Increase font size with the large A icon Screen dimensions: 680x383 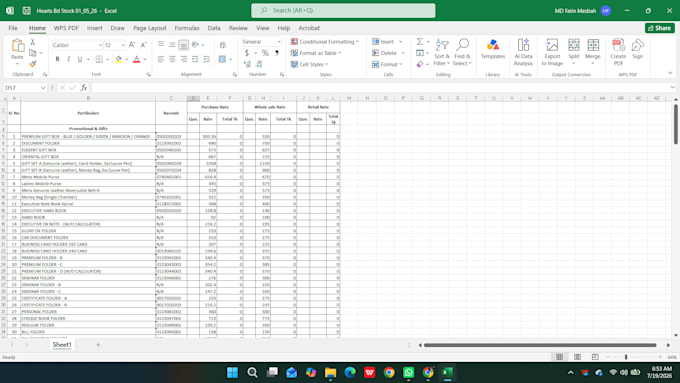(132, 45)
